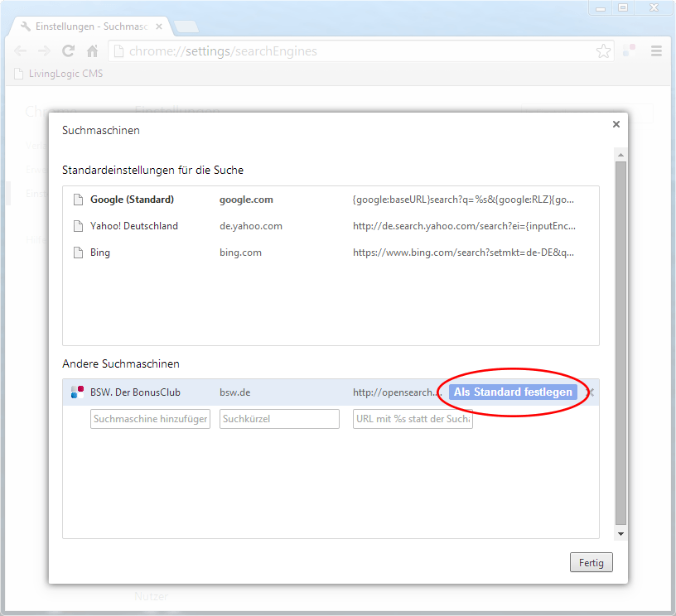Click the bsw.de keyword
676x616 pixels.
(x=235, y=392)
